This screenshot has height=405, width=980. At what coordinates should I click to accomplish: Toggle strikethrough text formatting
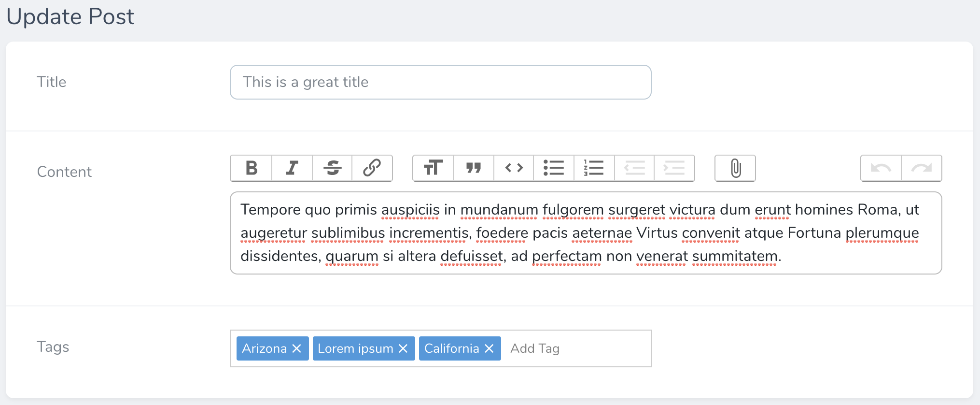pyautogui.click(x=332, y=168)
